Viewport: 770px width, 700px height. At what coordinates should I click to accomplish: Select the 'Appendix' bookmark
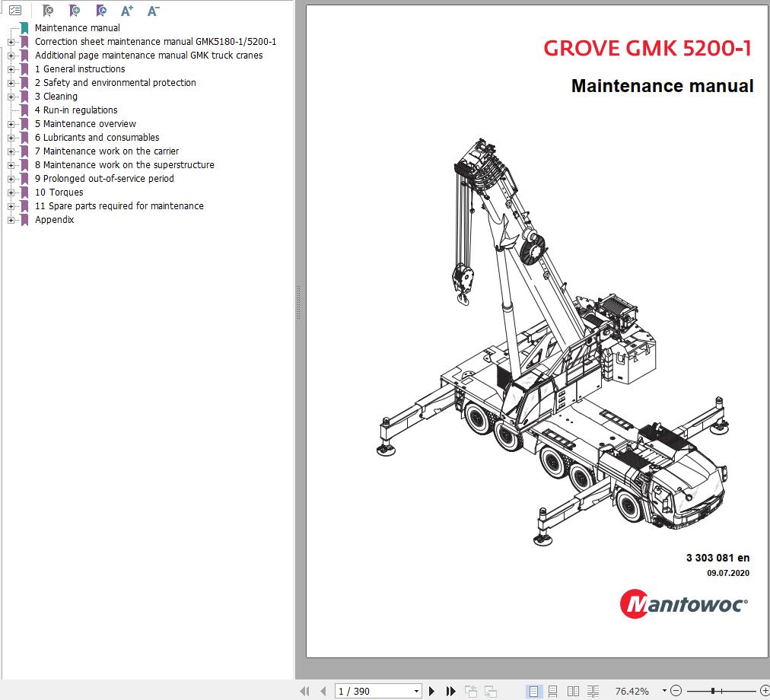(x=54, y=220)
